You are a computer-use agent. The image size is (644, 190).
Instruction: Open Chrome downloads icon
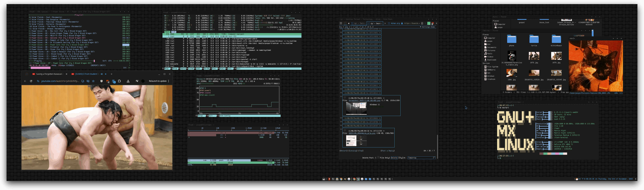(x=128, y=81)
